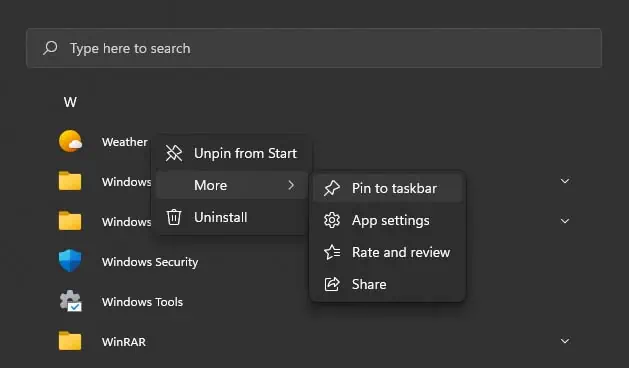Image resolution: width=629 pixels, height=368 pixels.
Task: Click the pin icon beside Pin to taskbar
Action: [332, 188]
